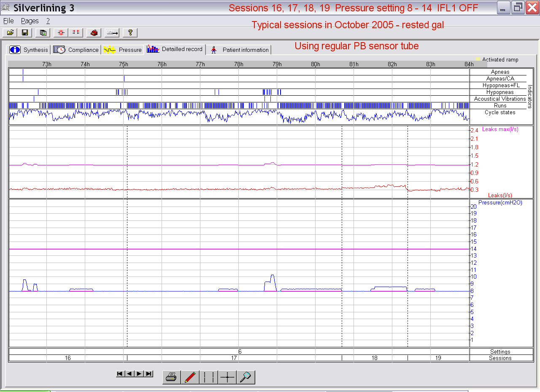Switch to the Compliance tab
This screenshot has width=540, height=392.
[x=77, y=50]
